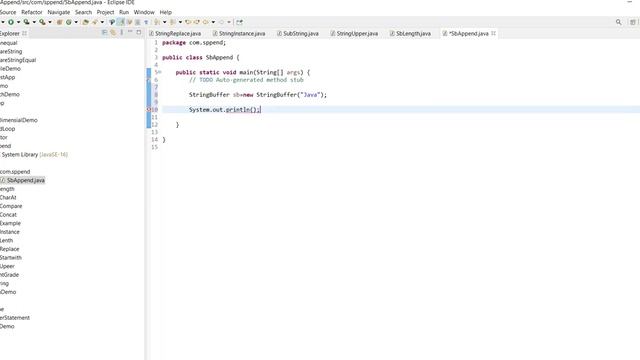This screenshot has width=640, height=360.
Task: Click the error marker on line 10
Action: [x=149, y=109]
